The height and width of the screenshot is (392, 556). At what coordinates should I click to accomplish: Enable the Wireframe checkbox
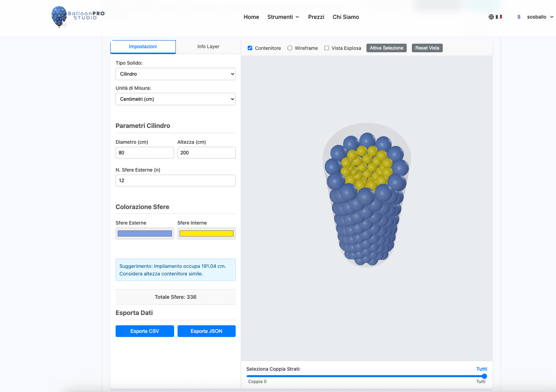point(290,48)
